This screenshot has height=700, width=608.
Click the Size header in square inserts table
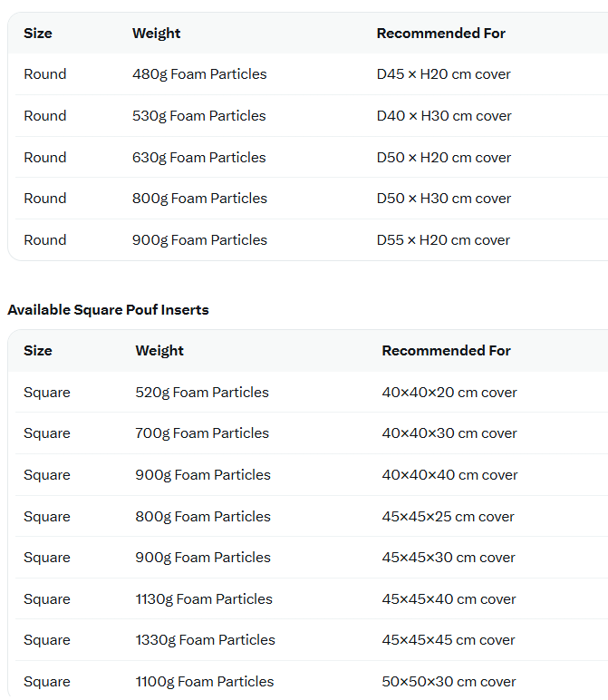[x=38, y=350]
